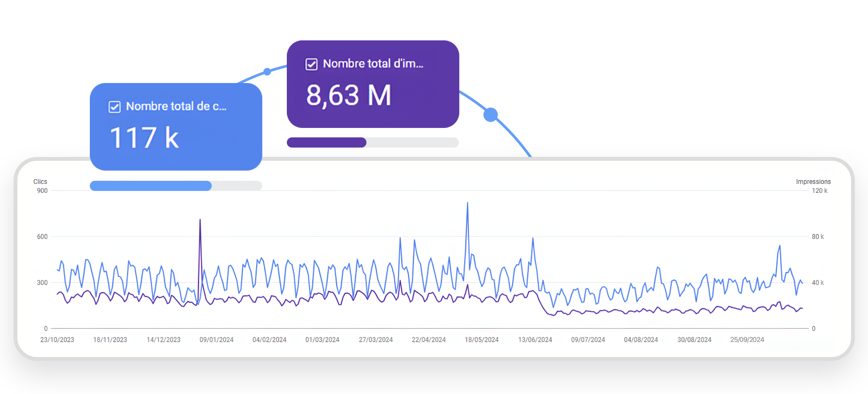This screenshot has width=868, height=394.
Task: Click the Impressions axis label
Action: click(x=813, y=182)
